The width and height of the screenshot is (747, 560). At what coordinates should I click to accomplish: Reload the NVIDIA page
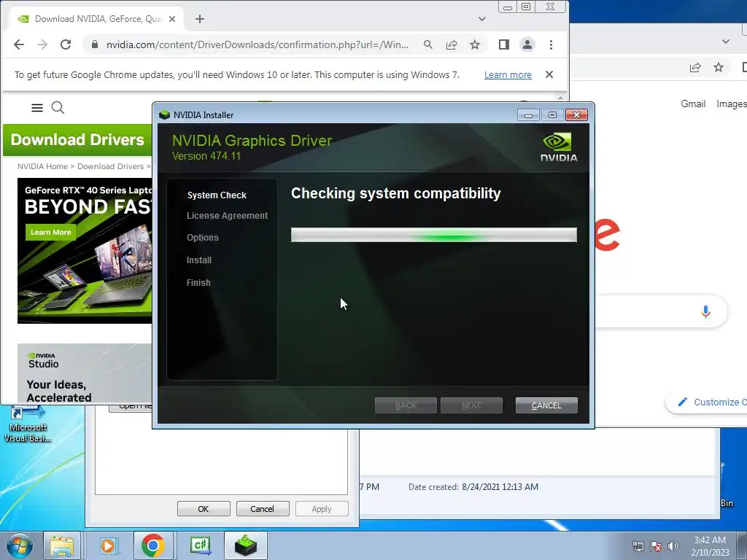click(66, 44)
